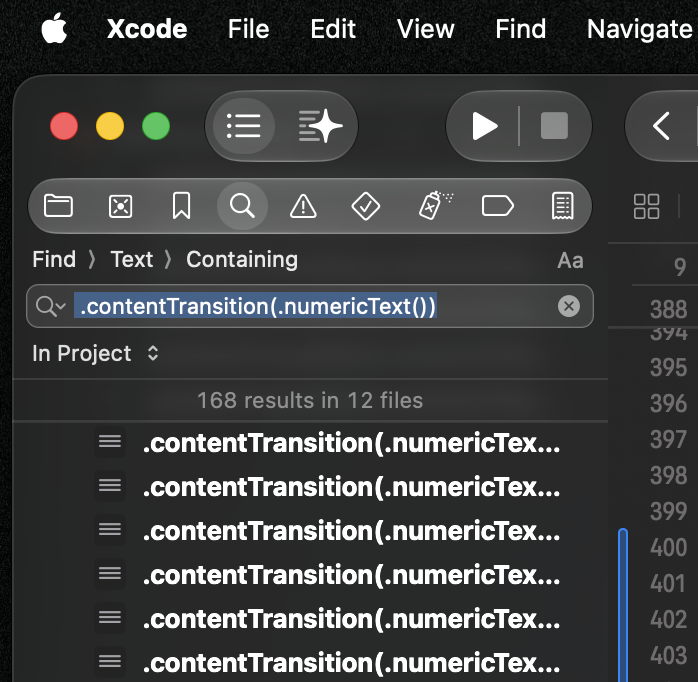698x682 pixels.
Task: Open the Navigate menu
Action: [639, 29]
